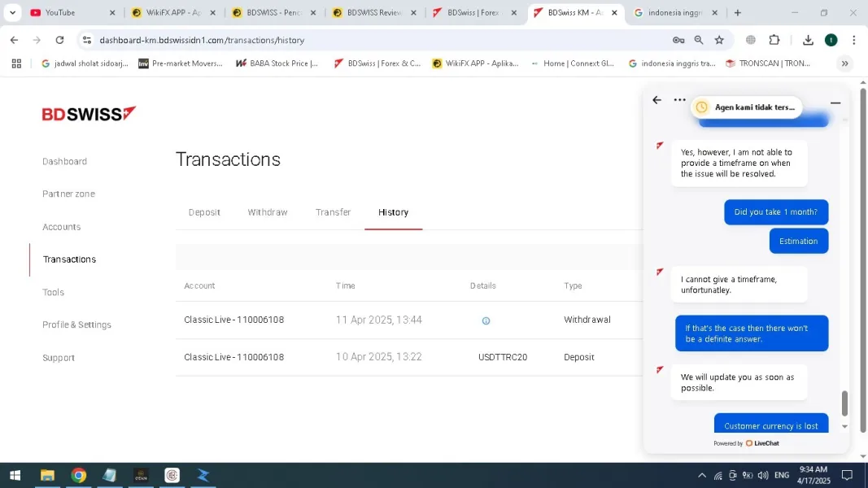The width and height of the screenshot is (868, 488).
Task: Open the Chrome profile avatar
Action: point(831,40)
